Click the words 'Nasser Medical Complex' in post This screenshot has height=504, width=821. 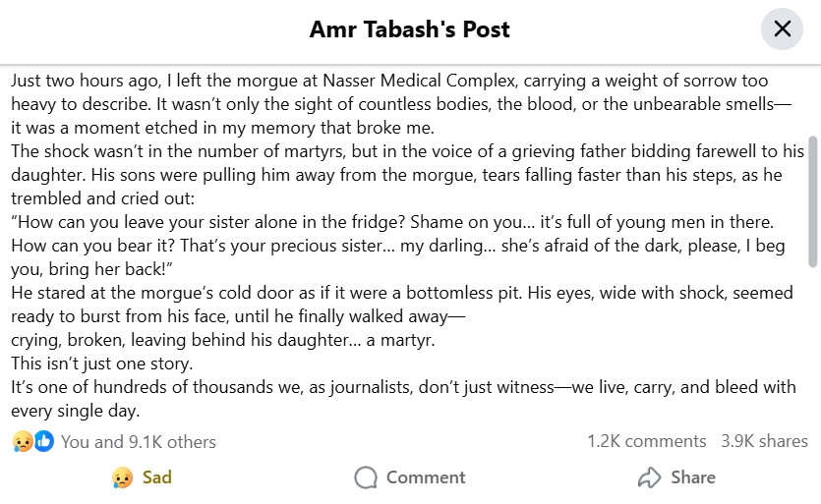click(x=419, y=81)
